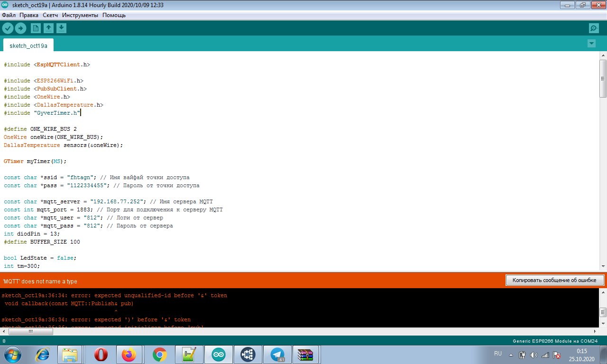Click the pass "1122334455" line
The height and width of the screenshot is (364, 607).
[x=101, y=185]
